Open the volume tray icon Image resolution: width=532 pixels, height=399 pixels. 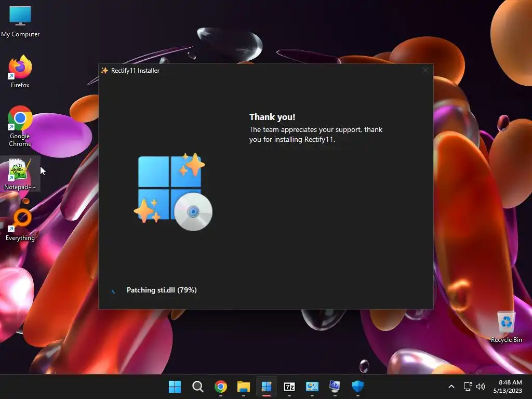click(x=481, y=387)
